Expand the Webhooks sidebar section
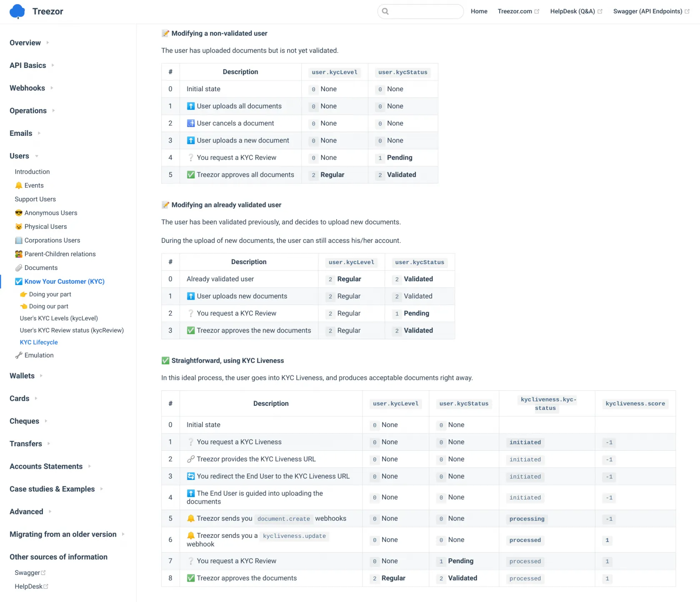This screenshot has width=700, height=602. 52,88
